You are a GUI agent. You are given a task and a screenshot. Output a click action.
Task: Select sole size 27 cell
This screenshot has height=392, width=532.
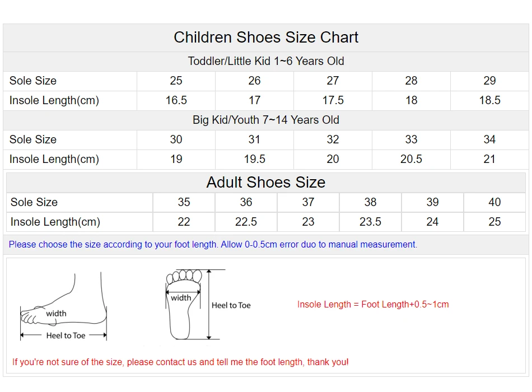(333, 81)
